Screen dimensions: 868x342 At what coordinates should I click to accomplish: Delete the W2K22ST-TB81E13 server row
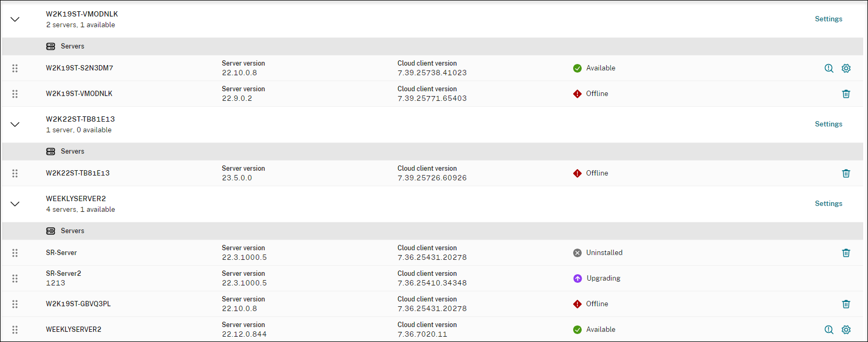[x=846, y=173]
